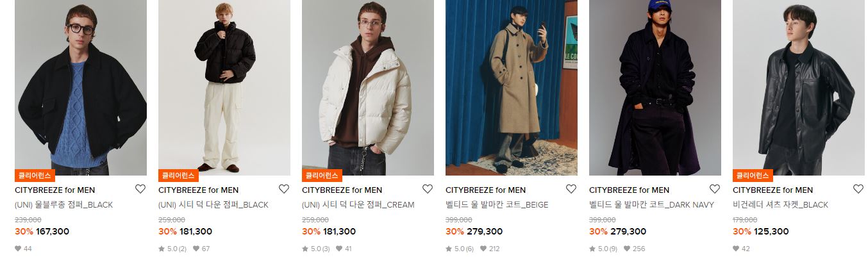Open product link 벨티드 울 발마칸 코트_BEIGE

(x=497, y=205)
